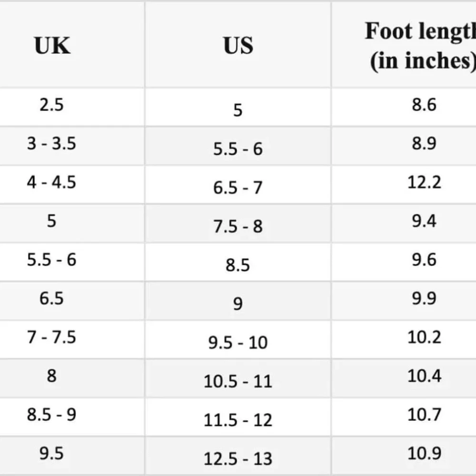
Task: Click the UK 4 - 4.5 cell
Action: [51, 182]
